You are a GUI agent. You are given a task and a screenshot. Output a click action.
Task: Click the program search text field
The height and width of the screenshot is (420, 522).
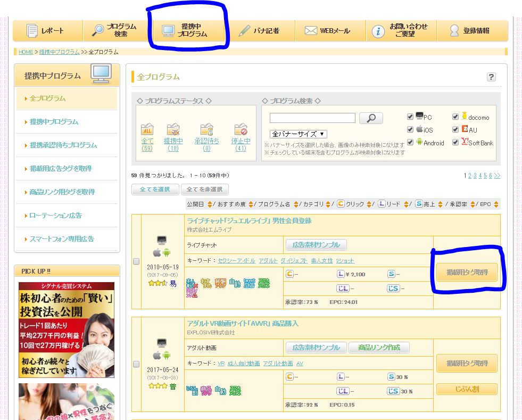click(312, 118)
